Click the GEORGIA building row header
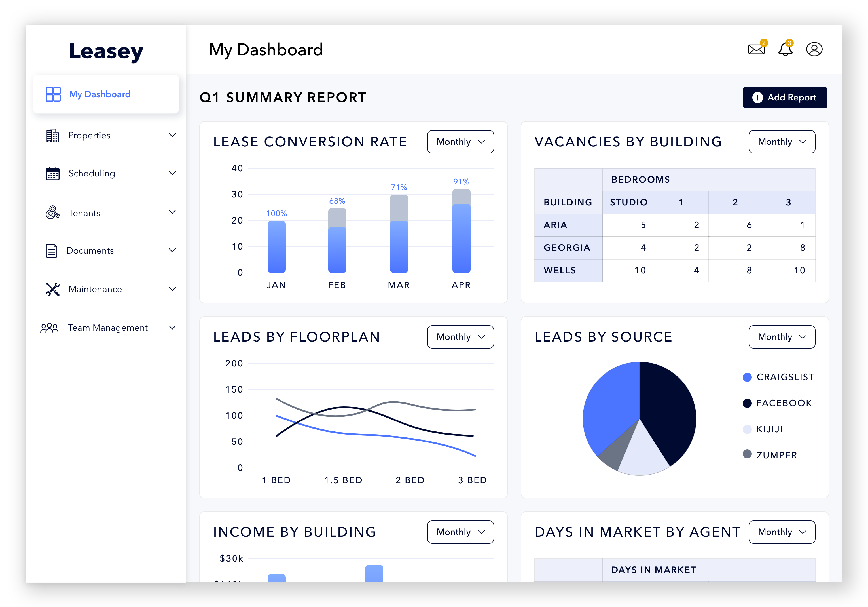Viewport: 868px width, 607px height. tap(568, 248)
